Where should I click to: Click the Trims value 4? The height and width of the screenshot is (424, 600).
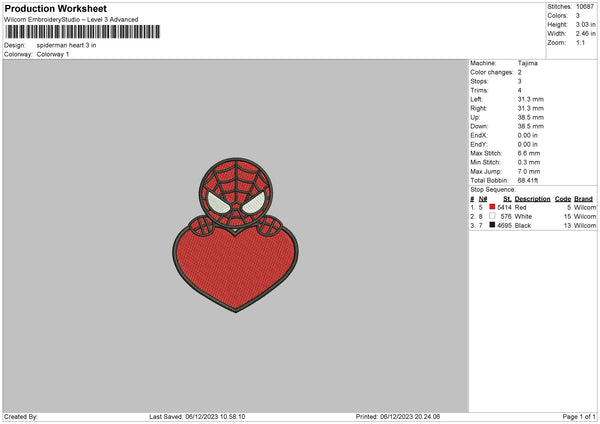pos(520,90)
